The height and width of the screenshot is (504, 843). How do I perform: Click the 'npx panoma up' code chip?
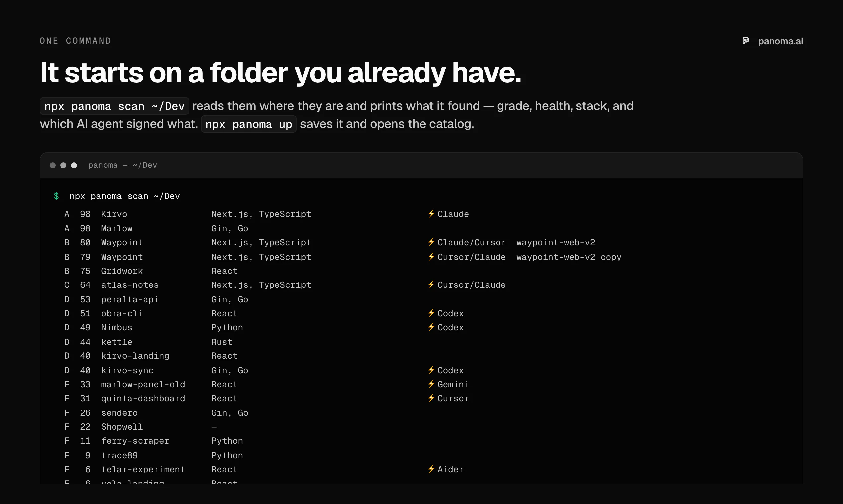[249, 124]
